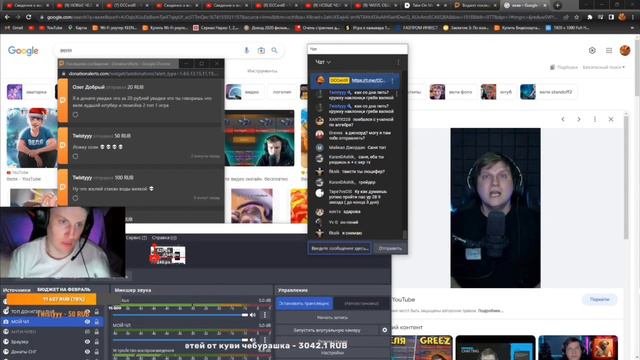
Task: Click the Олег Добрый 20 RUB donation
Action: coord(142,101)
